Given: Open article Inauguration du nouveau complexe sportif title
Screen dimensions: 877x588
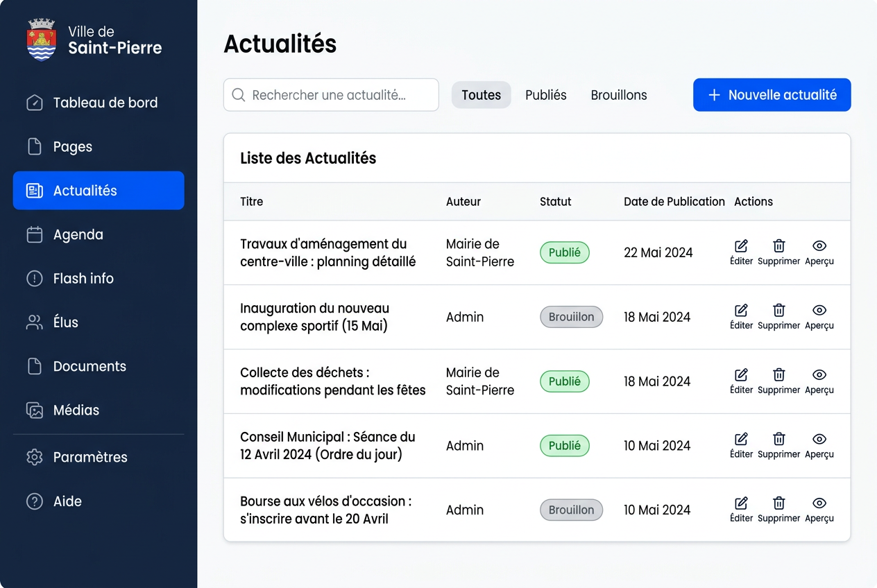Looking at the screenshot, I should coord(315,317).
